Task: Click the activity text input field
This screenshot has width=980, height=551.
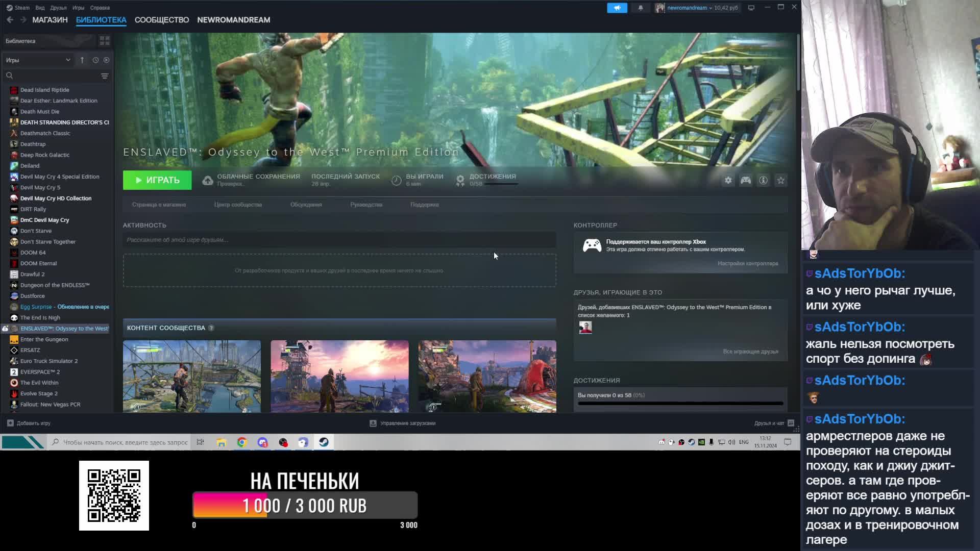Action: coord(339,240)
